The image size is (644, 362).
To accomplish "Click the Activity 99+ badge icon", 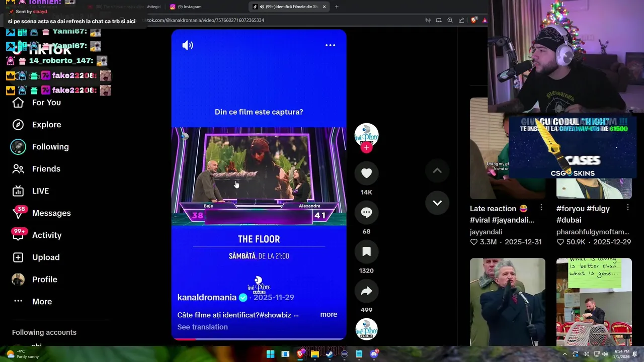I will (x=19, y=234).
